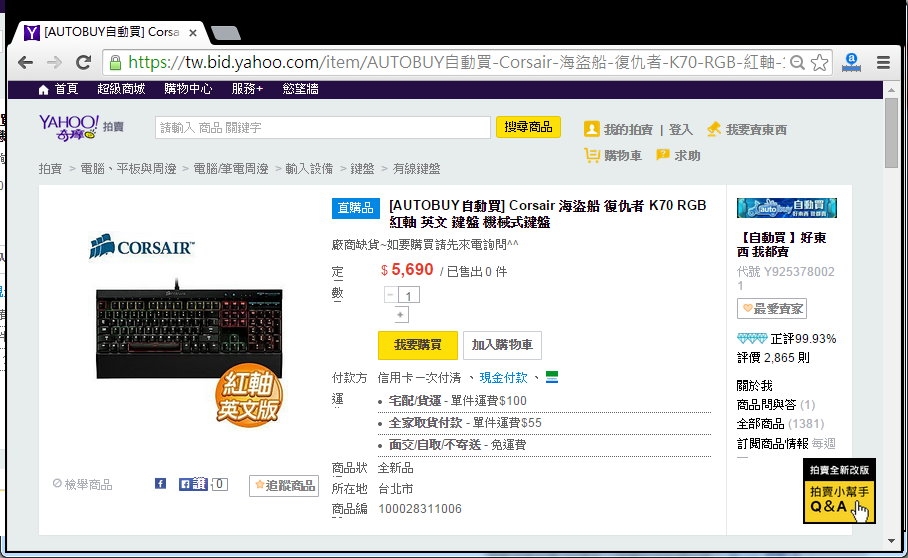Click 追蹤商品 follow item button
The height and width of the screenshot is (558, 908).
tap(284, 485)
